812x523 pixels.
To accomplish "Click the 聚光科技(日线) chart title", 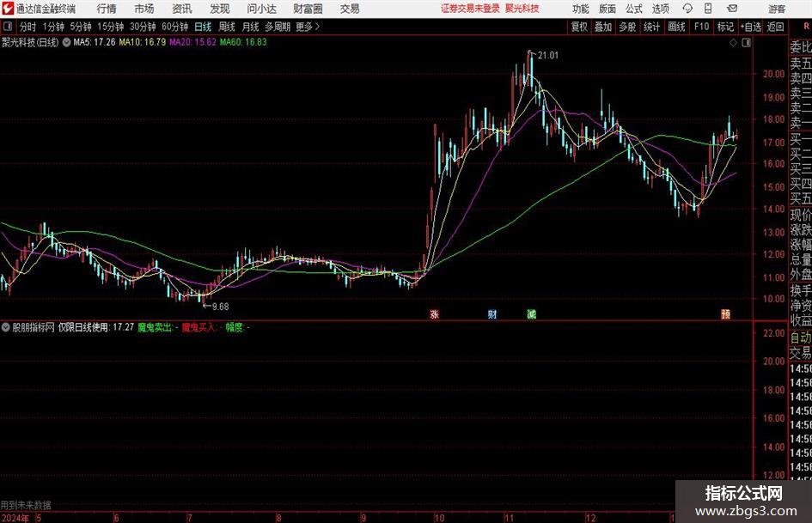I will coord(30,42).
